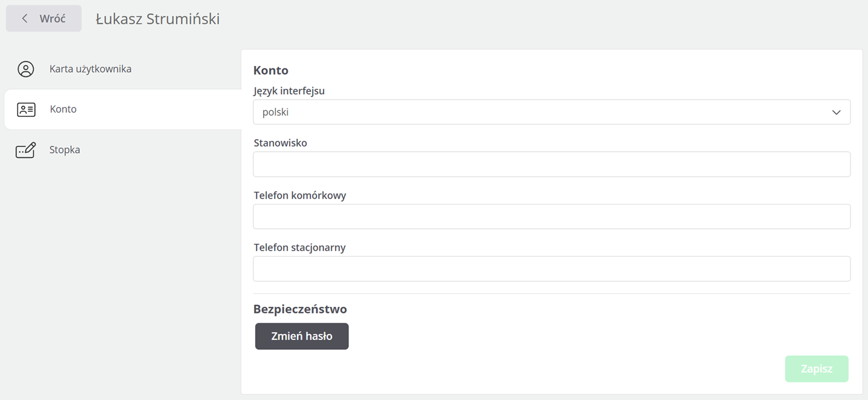Viewport: 868px width, 400px height.
Task: Open the Karta użytkownika section
Action: click(x=90, y=69)
